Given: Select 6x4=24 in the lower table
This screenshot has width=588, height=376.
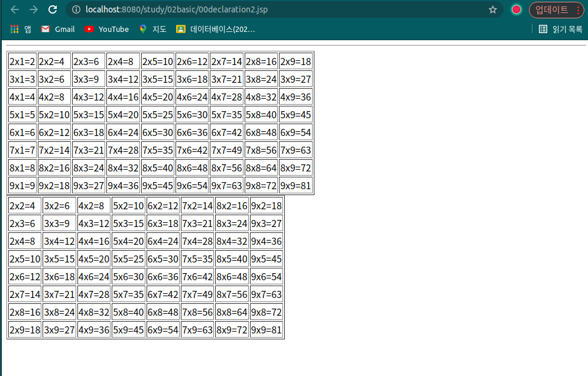Looking at the screenshot, I should click(163, 241).
